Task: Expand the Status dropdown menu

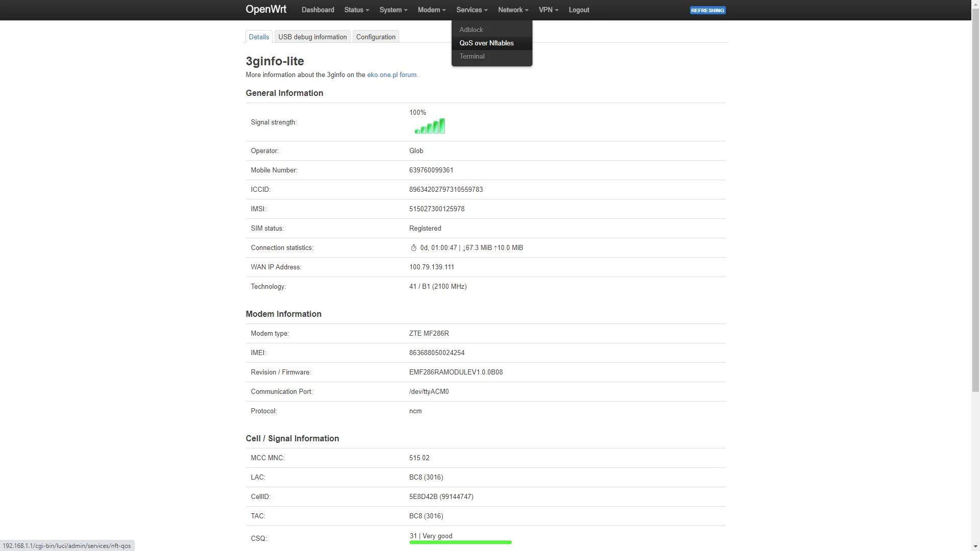Action: click(x=356, y=10)
